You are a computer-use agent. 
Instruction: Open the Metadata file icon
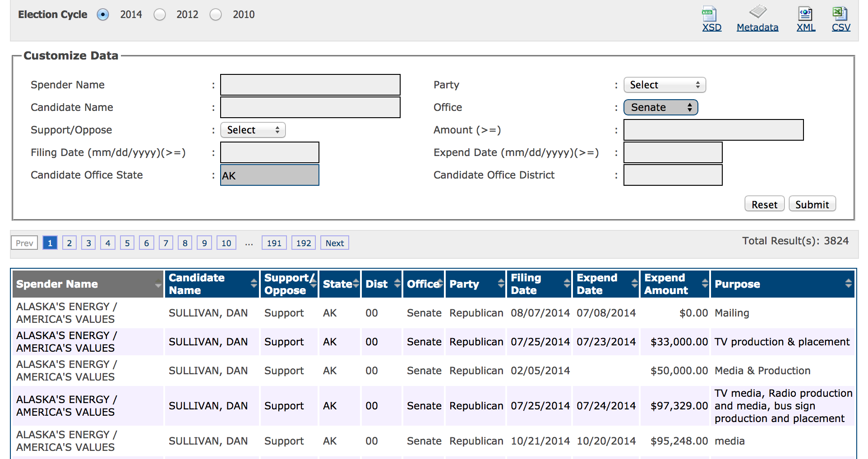[758, 12]
